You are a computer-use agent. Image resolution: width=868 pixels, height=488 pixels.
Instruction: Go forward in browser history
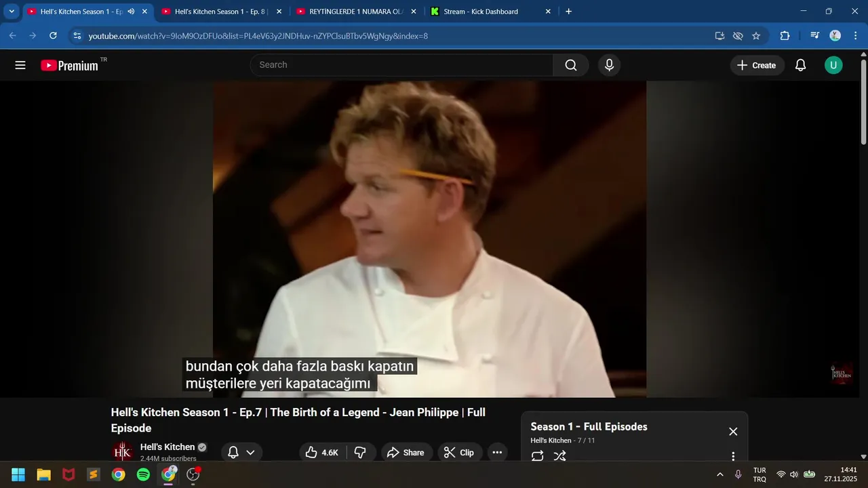click(x=33, y=36)
